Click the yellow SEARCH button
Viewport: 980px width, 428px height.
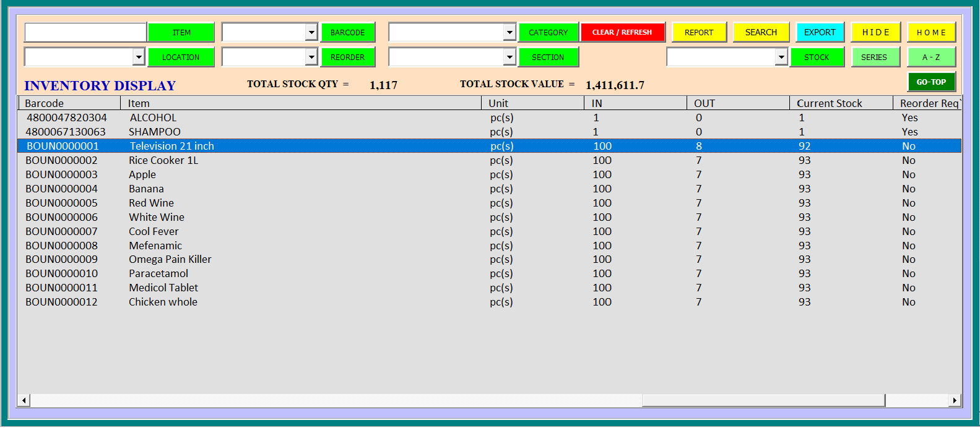click(761, 32)
